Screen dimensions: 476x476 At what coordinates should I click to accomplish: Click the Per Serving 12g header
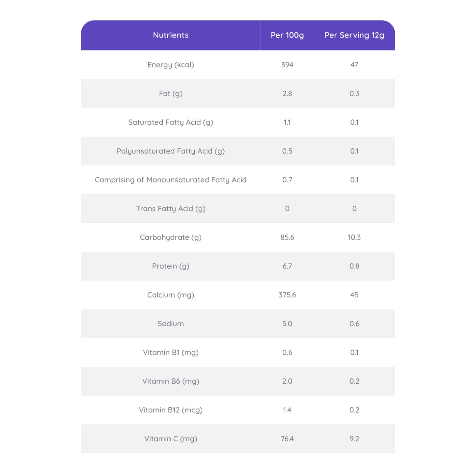click(x=354, y=35)
